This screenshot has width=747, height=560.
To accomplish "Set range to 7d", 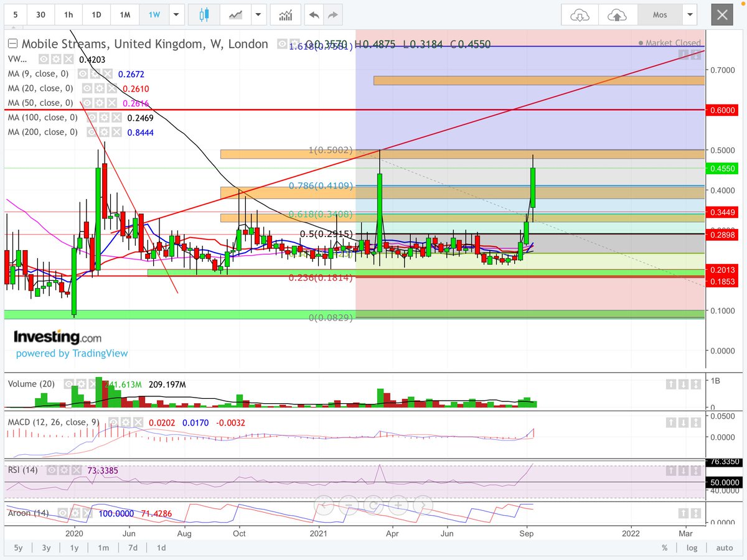I will click(133, 548).
